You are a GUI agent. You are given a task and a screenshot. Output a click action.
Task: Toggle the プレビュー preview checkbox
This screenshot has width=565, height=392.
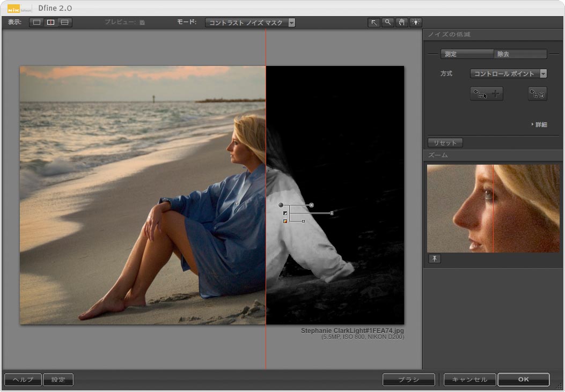pos(142,23)
